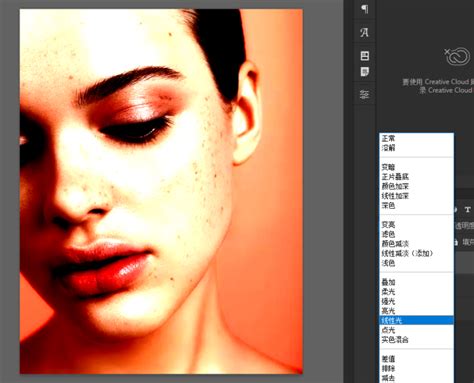Choose 颜色加深 blend mode
Viewport: 474px width, 383px height.
395,186
